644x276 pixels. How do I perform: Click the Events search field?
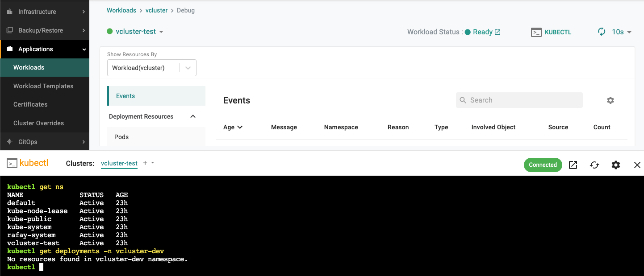[519, 100]
